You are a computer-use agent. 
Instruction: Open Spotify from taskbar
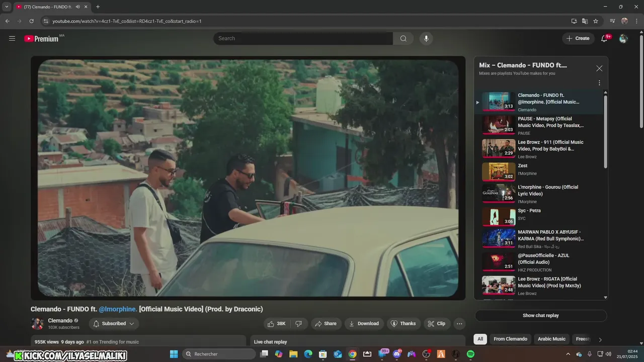pos(470,354)
